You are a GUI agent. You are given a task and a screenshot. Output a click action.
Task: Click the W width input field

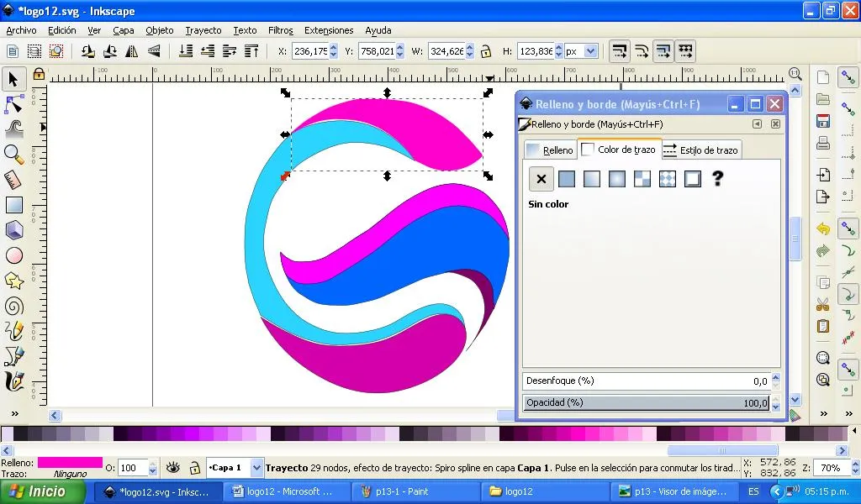[446, 51]
